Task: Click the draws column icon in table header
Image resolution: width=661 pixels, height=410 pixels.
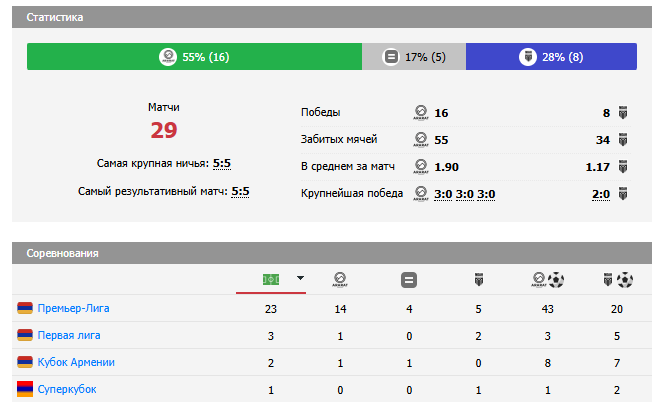Action: coord(408,280)
